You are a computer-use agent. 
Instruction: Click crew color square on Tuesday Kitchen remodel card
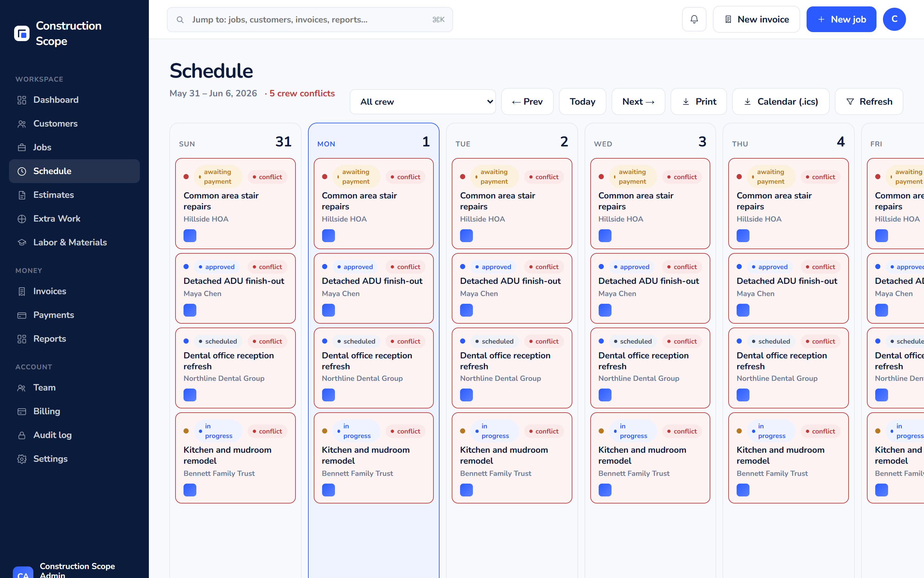click(x=466, y=490)
